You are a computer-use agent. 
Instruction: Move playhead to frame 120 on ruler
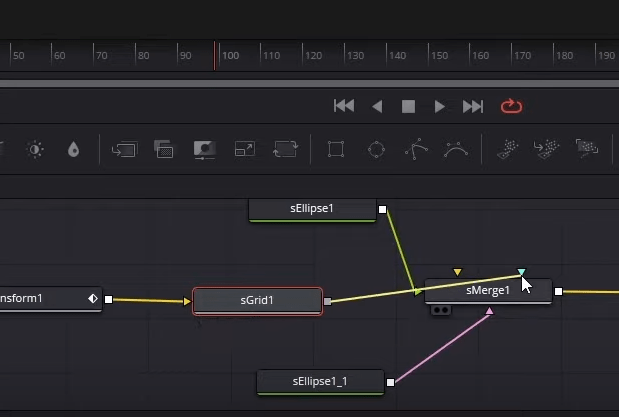pos(313,56)
